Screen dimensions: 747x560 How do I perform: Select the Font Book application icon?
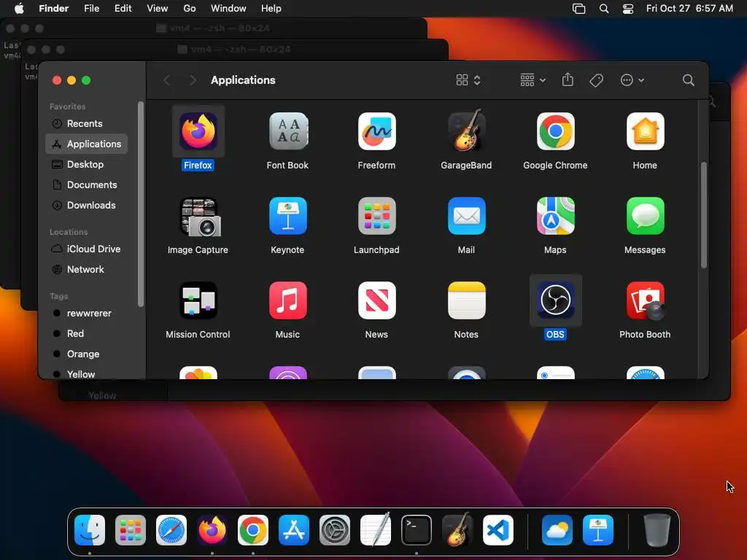pyautogui.click(x=287, y=131)
